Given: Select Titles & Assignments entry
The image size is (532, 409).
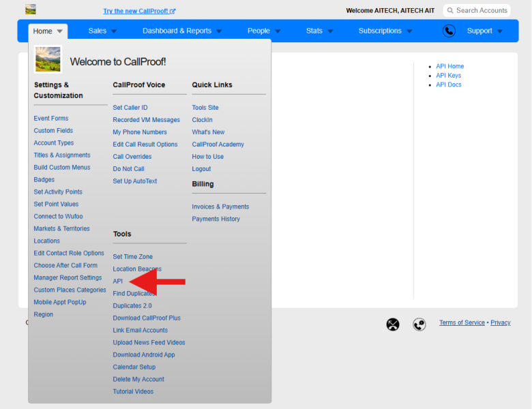Looking at the screenshot, I should point(62,155).
